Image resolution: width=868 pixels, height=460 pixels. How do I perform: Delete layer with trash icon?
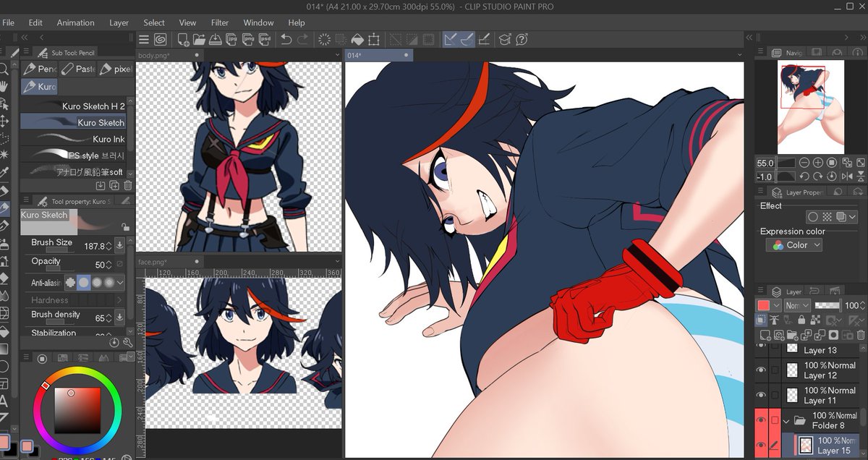point(861,335)
